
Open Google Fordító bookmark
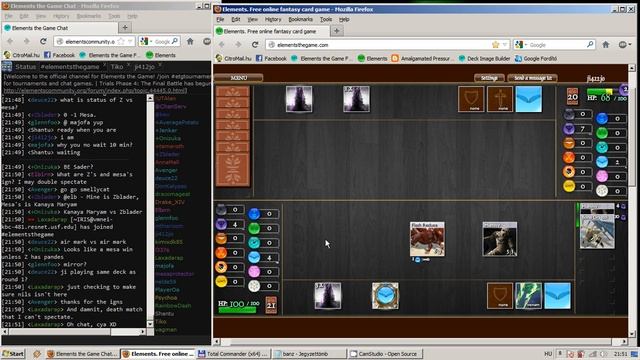tap(536, 58)
